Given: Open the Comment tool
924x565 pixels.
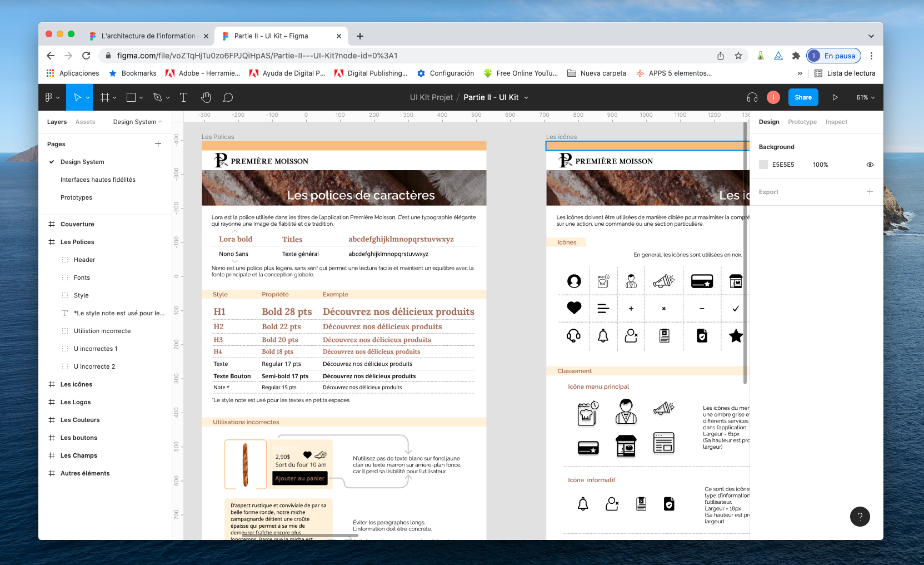Looking at the screenshot, I should [x=228, y=97].
